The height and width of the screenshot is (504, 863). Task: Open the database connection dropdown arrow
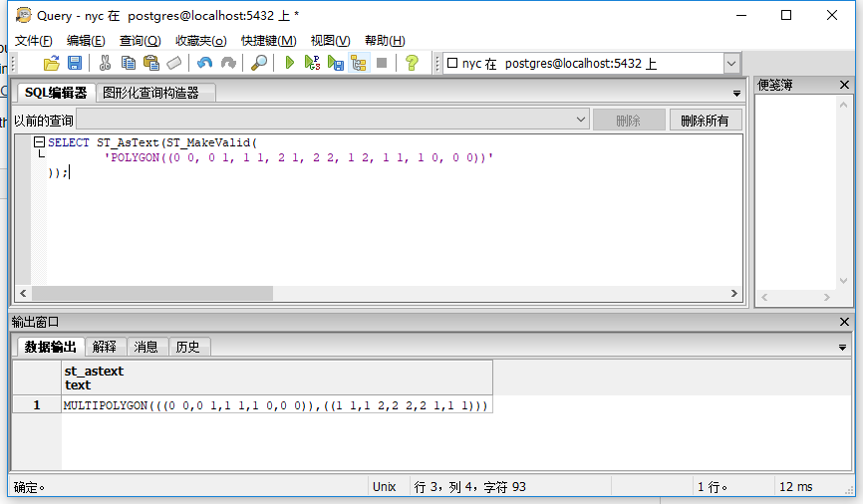click(730, 64)
